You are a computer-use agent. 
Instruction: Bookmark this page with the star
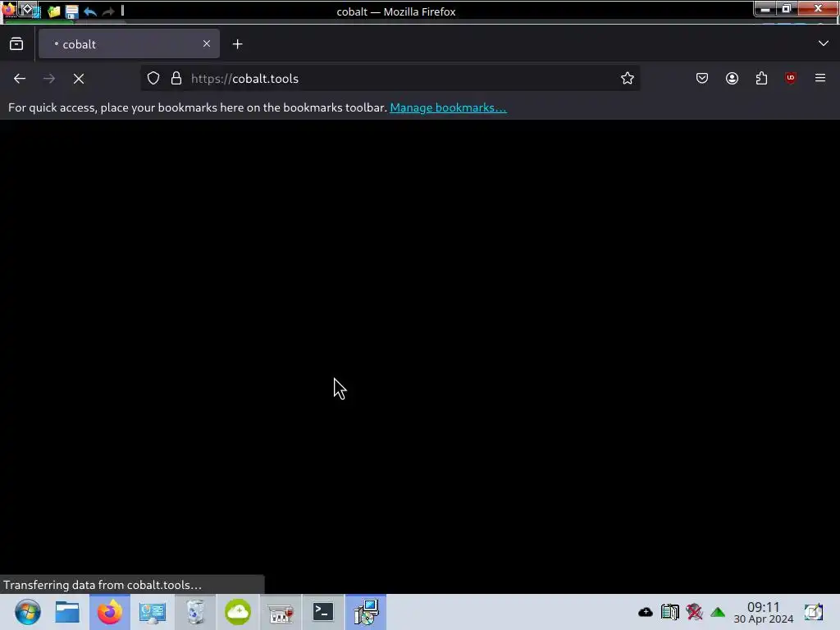628,78
